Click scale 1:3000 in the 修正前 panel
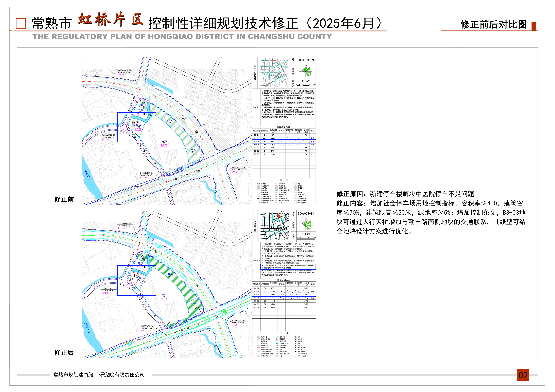The height and width of the screenshot is (392, 555). click(306, 81)
